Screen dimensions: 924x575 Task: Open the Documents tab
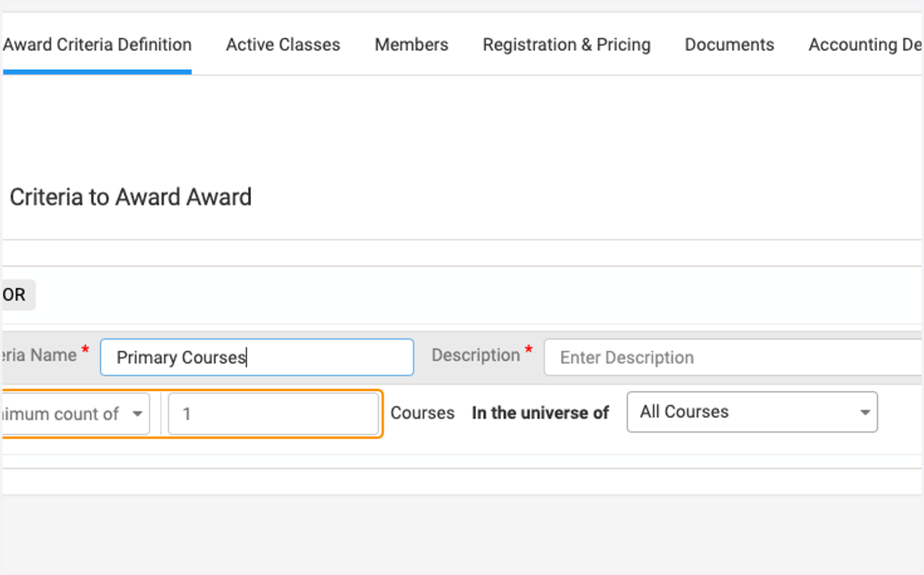tap(729, 45)
